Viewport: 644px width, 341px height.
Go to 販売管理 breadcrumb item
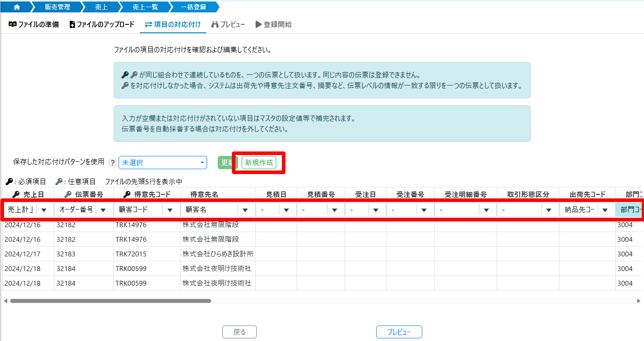pos(58,7)
